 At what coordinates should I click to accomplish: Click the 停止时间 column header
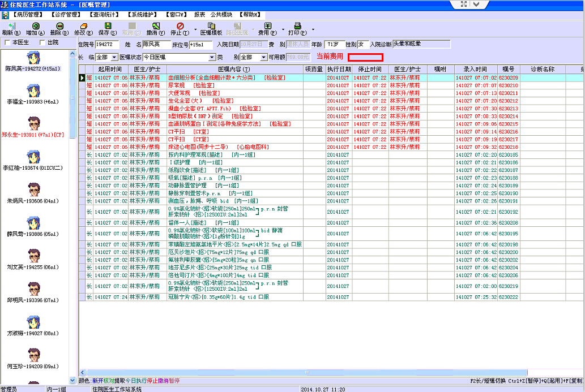click(370, 70)
